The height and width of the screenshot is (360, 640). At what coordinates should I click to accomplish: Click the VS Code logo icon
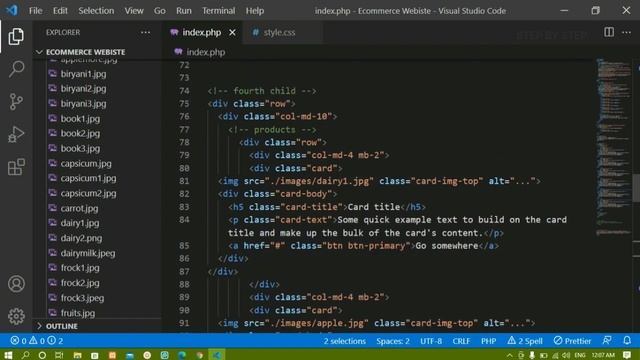[11, 10]
